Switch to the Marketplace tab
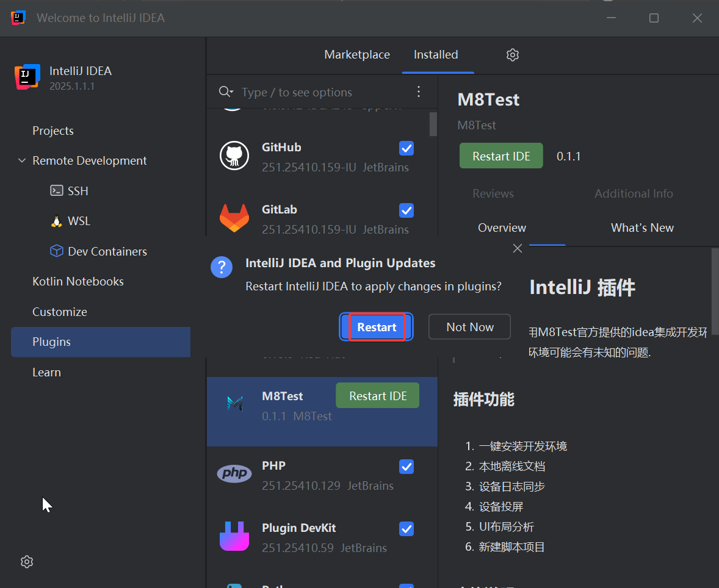Viewport: 719px width, 588px height. pyautogui.click(x=357, y=55)
